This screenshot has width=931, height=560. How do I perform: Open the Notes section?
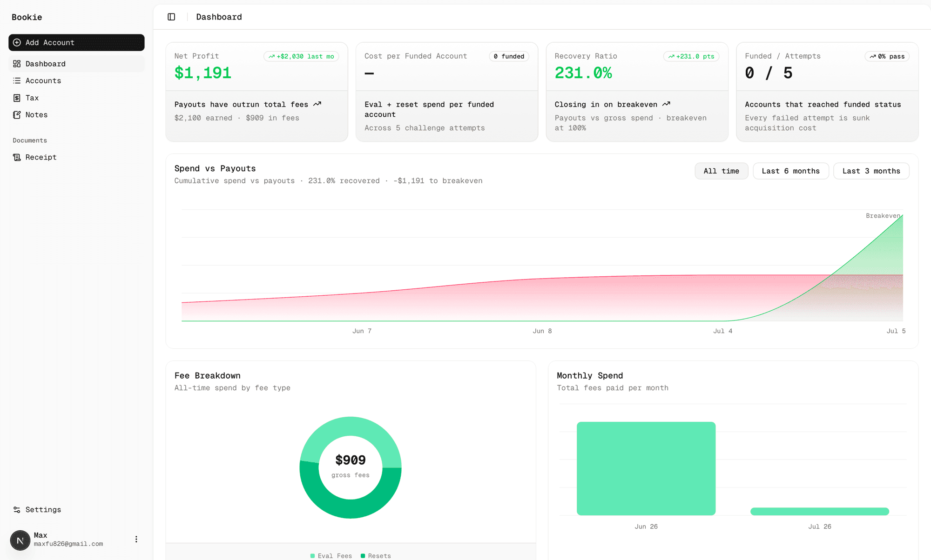(x=76, y=115)
